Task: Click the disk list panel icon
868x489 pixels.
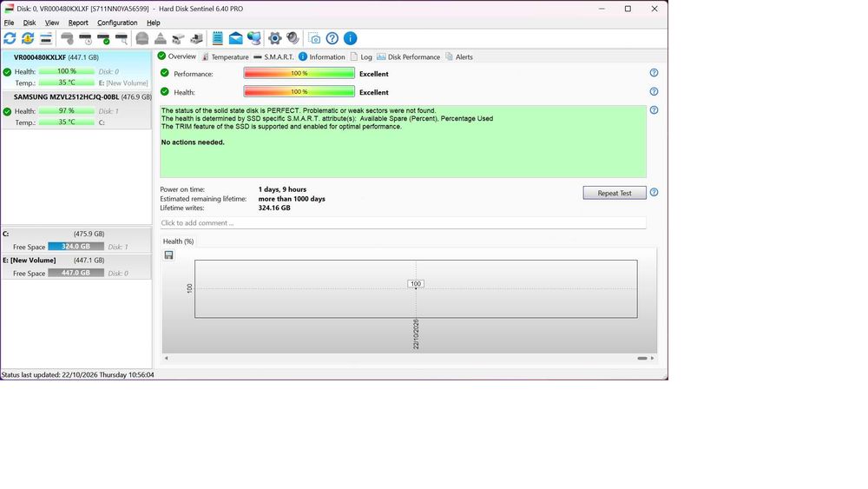Action: coord(46,38)
